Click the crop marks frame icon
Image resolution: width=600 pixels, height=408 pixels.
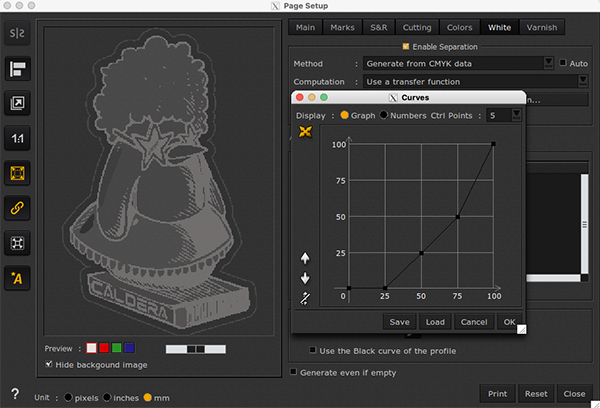pos(17,243)
